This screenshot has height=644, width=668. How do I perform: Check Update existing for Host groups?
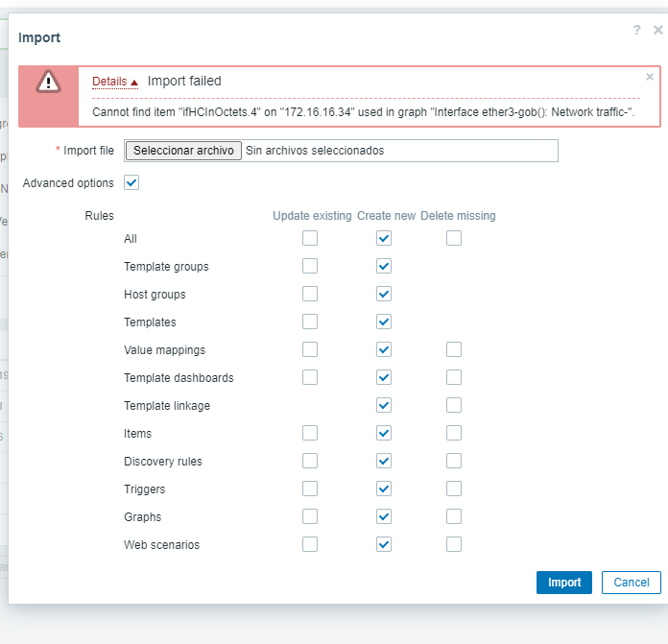click(310, 294)
